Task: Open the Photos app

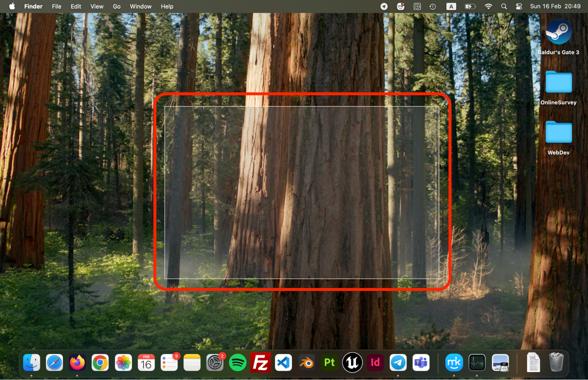Action: (123, 362)
